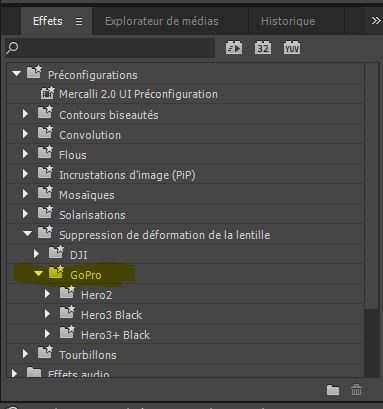Collapse the Préconfigurations root folder

[x=16, y=73]
